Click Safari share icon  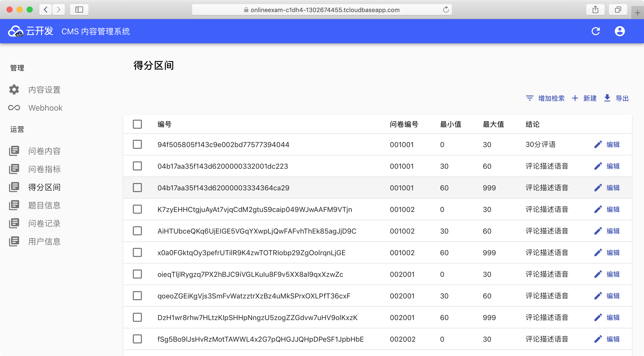pos(595,10)
